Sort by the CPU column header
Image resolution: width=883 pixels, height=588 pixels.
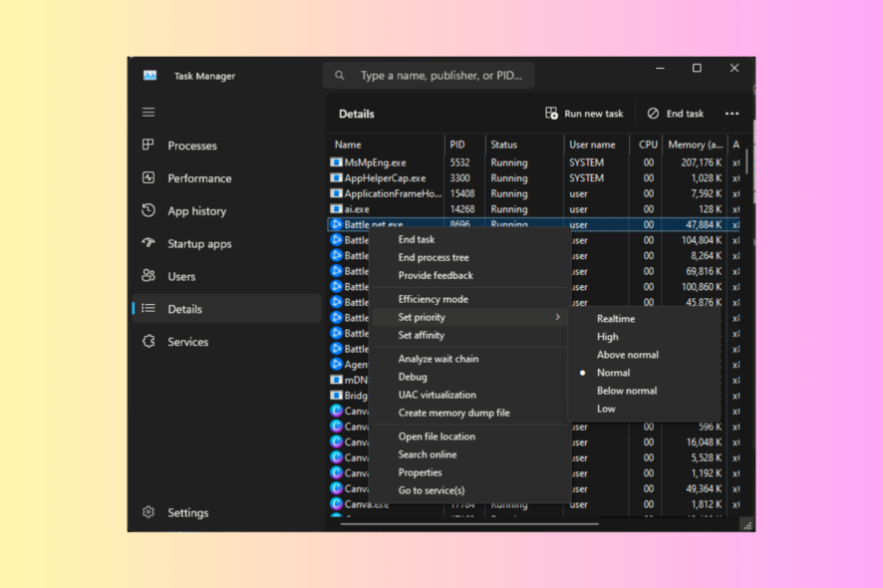tap(646, 145)
